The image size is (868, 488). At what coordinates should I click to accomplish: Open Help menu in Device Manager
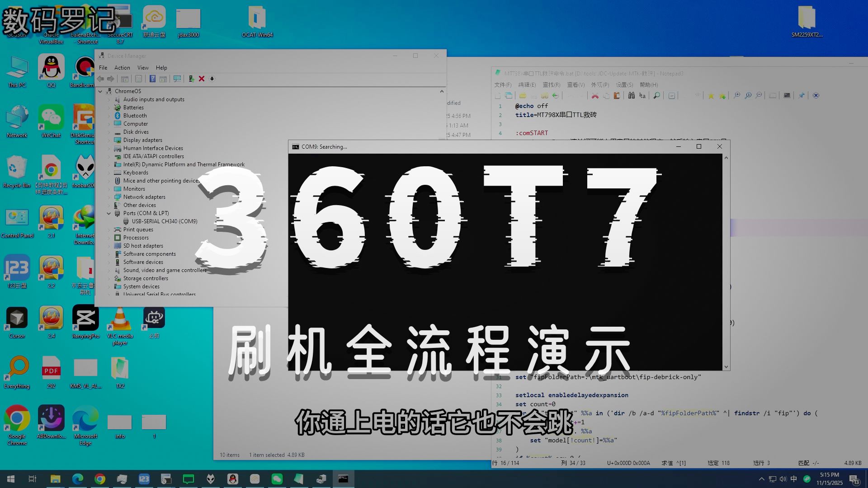pos(161,68)
